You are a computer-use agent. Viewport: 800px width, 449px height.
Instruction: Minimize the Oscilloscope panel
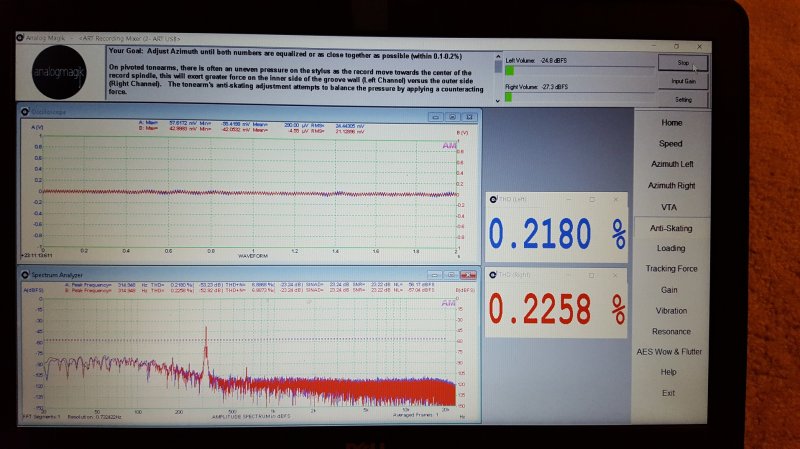point(435,117)
